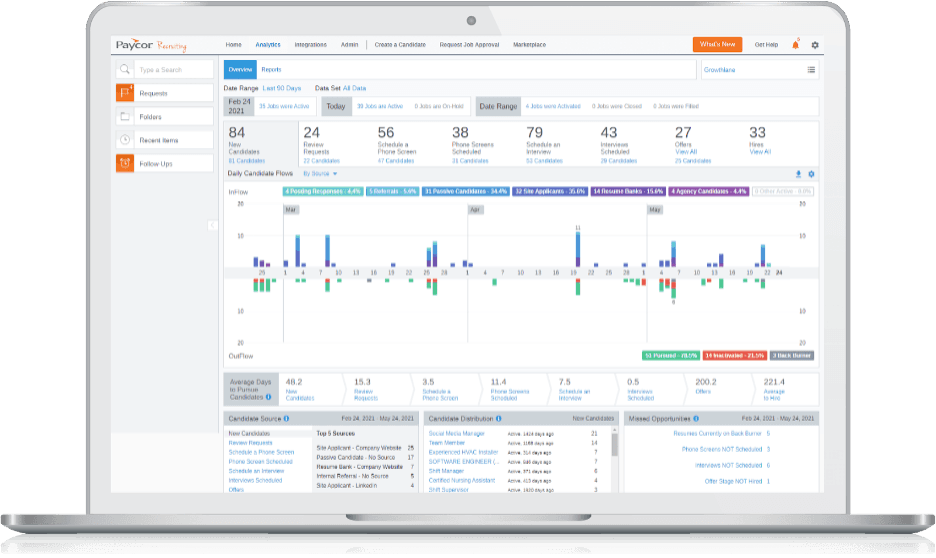Open chart settings gear above the graph
This screenshot has width=936, height=558.
(811, 174)
